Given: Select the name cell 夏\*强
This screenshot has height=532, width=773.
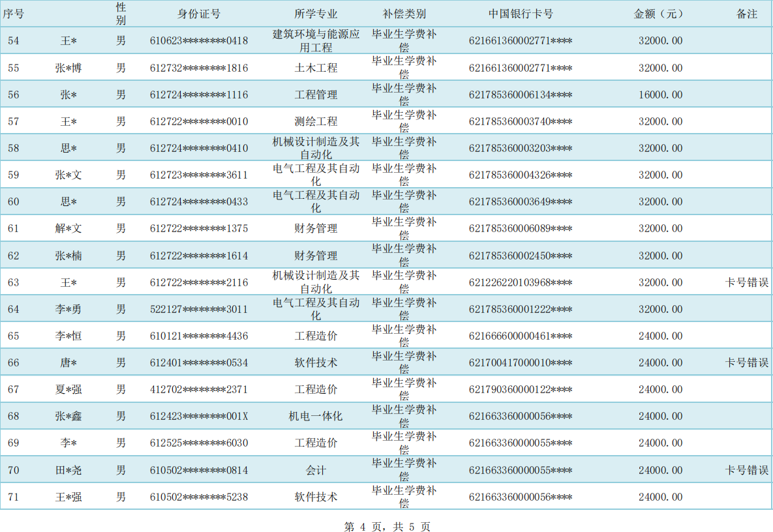Looking at the screenshot, I should click(68, 389).
